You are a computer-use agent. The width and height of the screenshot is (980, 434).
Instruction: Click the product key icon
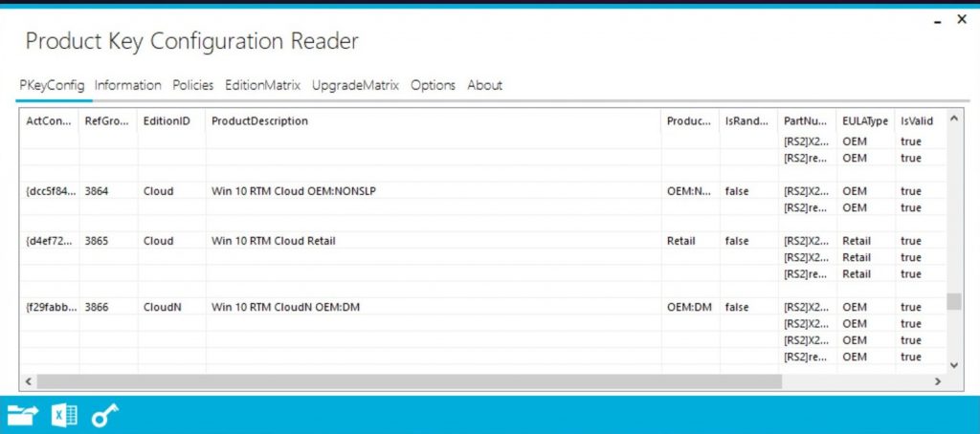click(x=104, y=415)
